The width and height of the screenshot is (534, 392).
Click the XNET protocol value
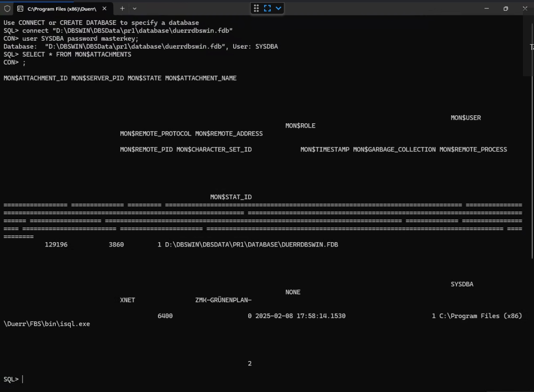(128, 300)
